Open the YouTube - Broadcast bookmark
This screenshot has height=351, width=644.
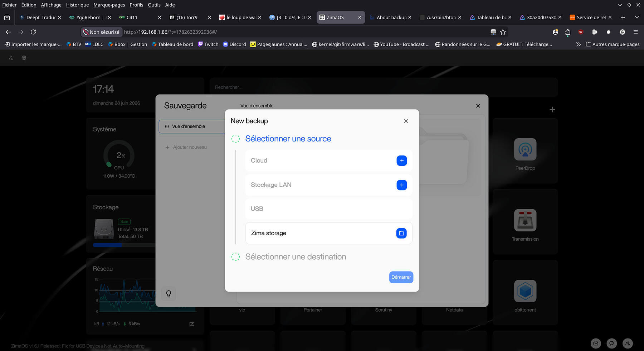tap(401, 44)
